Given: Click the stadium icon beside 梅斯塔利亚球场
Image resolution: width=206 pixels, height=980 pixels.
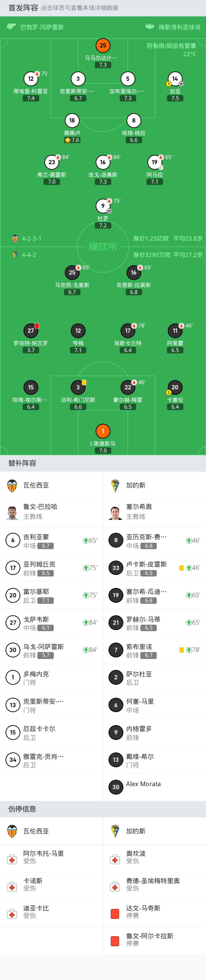Looking at the screenshot, I should pos(150,27).
